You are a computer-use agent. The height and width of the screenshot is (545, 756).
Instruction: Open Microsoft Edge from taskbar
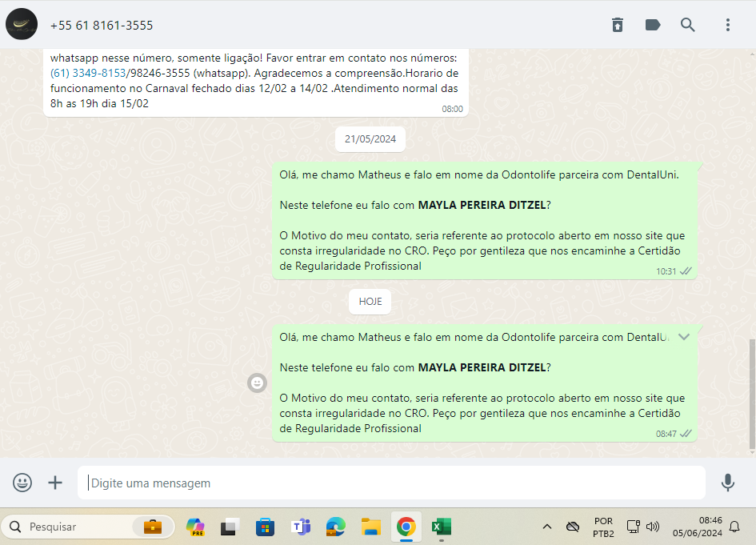[x=335, y=527]
